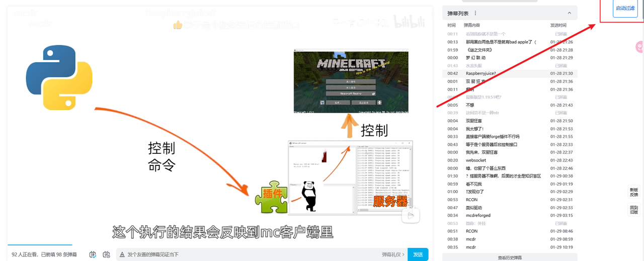Click the bilibili logo on the video
This screenshot has height=261, width=644.
tap(410, 22)
